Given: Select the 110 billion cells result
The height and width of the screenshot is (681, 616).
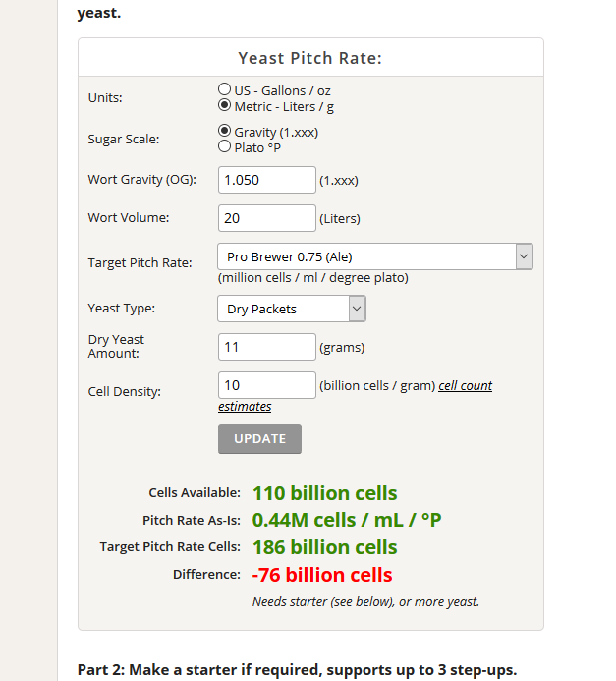Looking at the screenshot, I should [325, 493].
